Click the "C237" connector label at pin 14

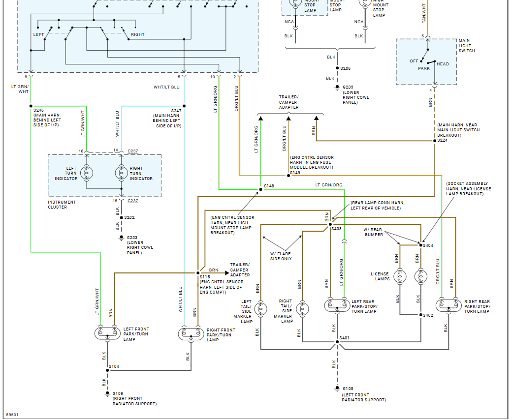pyautogui.click(x=132, y=151)
